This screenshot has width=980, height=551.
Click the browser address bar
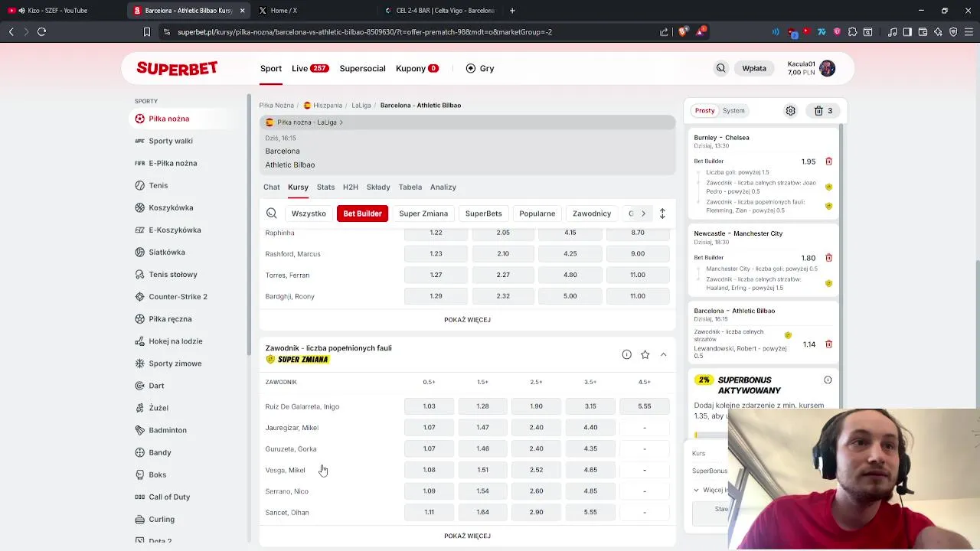point(413,32)
